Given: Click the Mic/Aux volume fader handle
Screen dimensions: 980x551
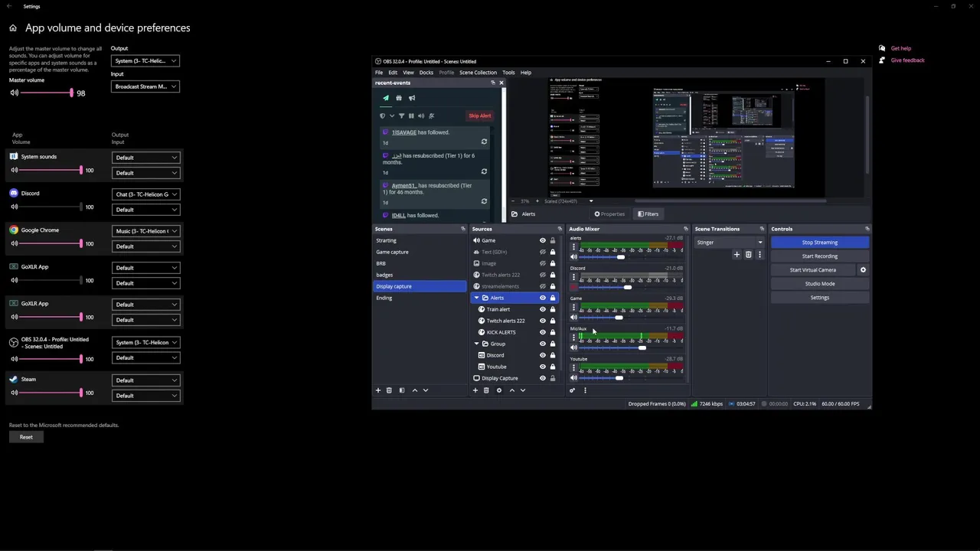Looking at the screenshot, I should pos(642,347).
